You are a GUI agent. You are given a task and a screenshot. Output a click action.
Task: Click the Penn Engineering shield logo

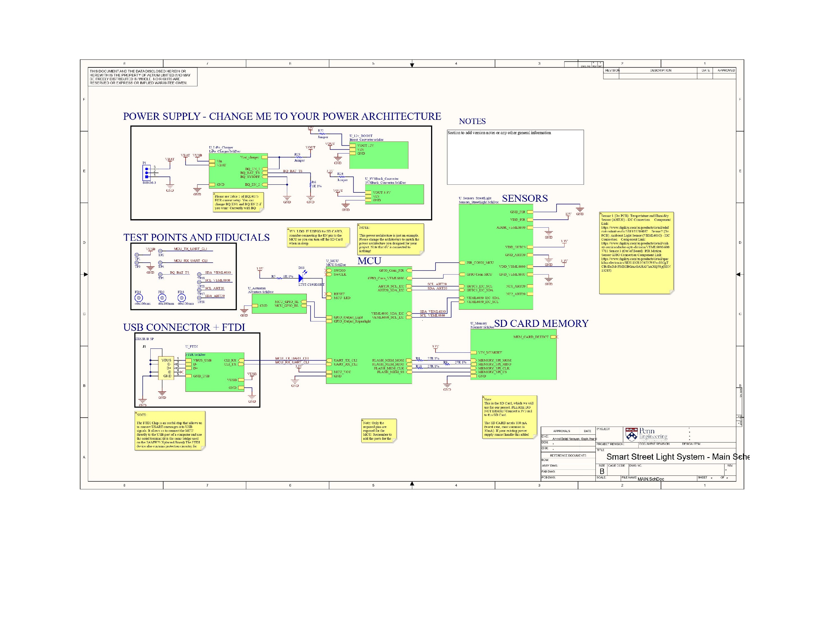coord(631,435)
